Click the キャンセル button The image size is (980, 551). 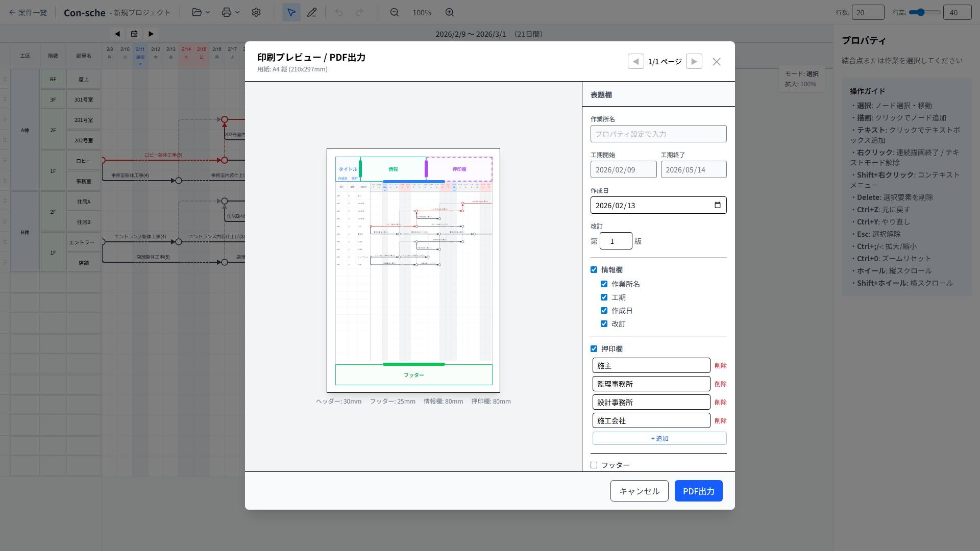[x=639, y=491]
